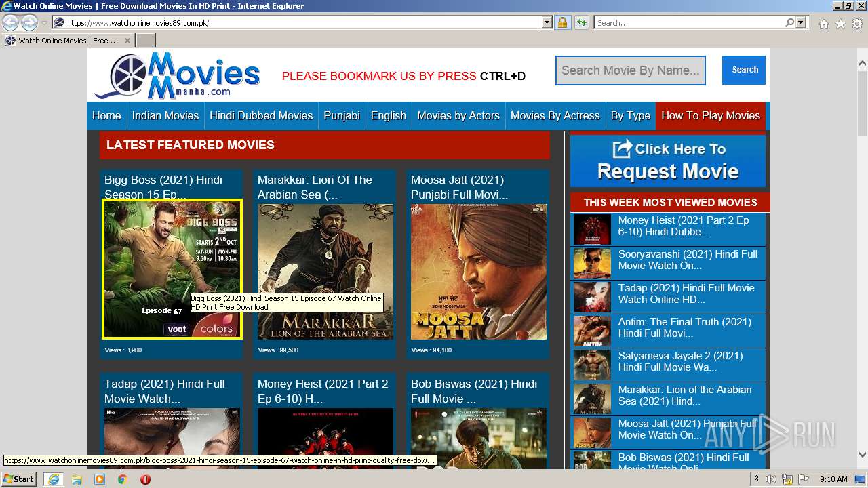
Task: Open a new blank tab
Action: (x=145, y=40)
